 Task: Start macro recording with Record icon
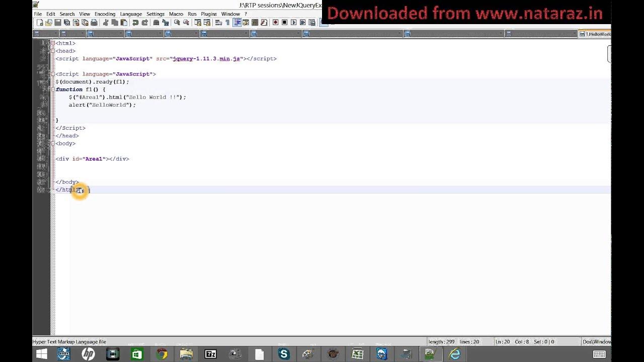(x=276, y=23)
